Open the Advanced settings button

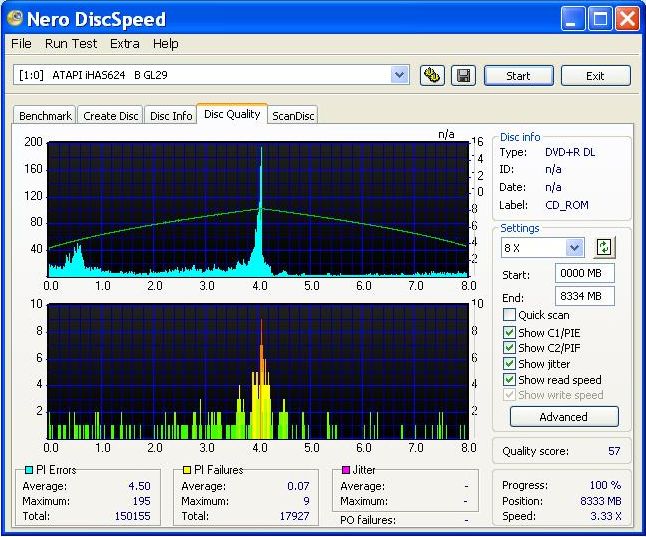(x=564, y=417)
